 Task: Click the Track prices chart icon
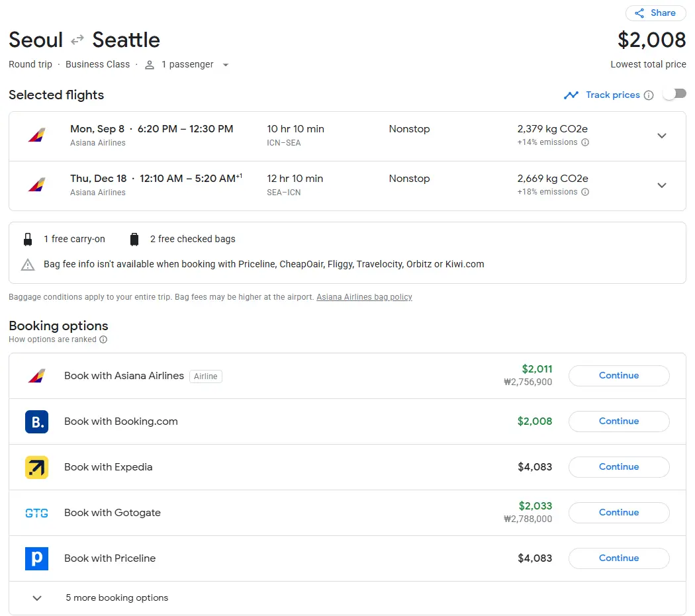click(x=571, y=95)
